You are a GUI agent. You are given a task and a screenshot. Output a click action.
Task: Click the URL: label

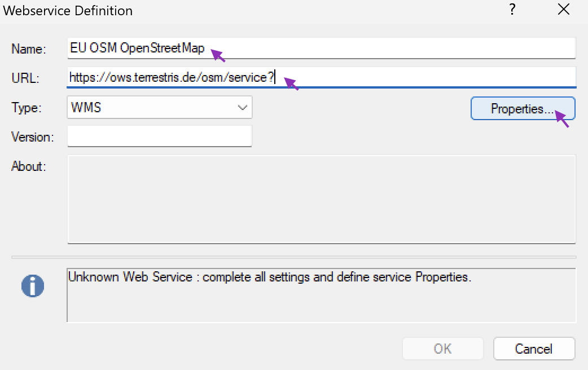pos(25,78)
